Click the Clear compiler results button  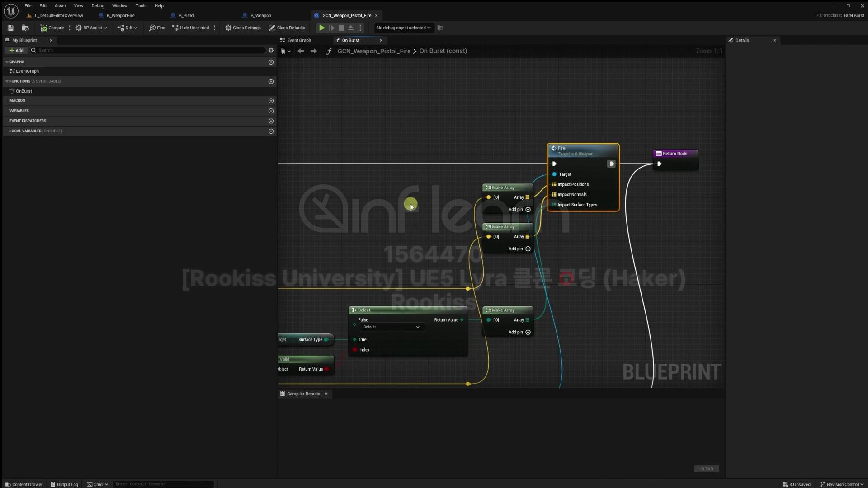click(x=706, y=469)
